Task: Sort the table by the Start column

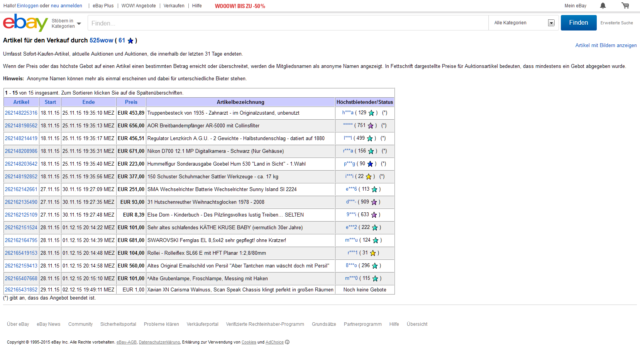Action: (50, 102)
